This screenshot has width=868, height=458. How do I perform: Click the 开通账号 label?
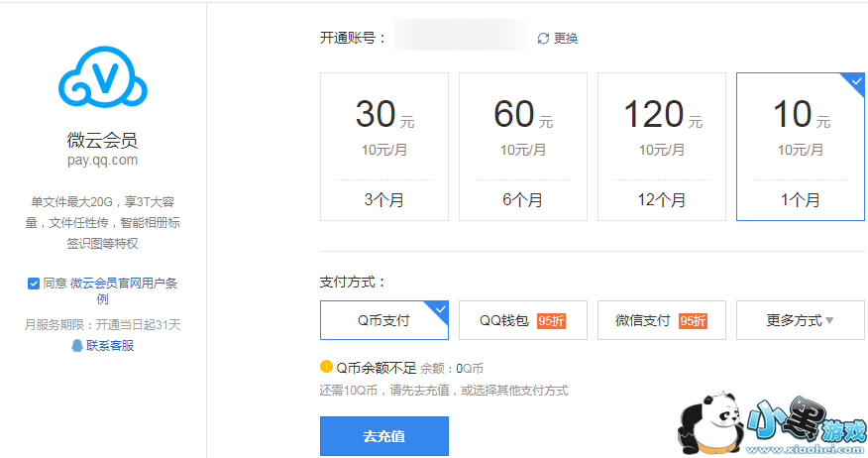(x=352, y=39)
